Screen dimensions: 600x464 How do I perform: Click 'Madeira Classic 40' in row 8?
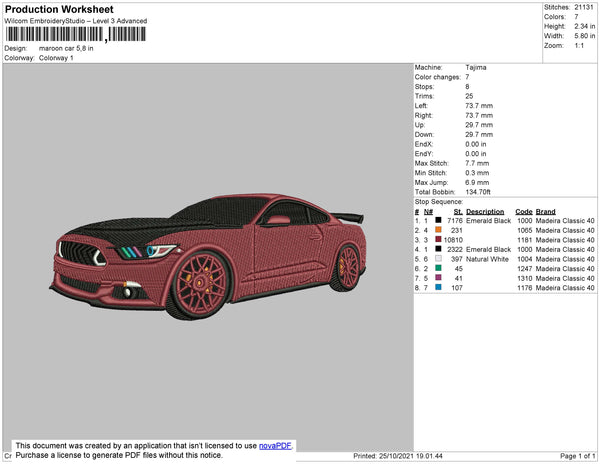click(565, 288)
